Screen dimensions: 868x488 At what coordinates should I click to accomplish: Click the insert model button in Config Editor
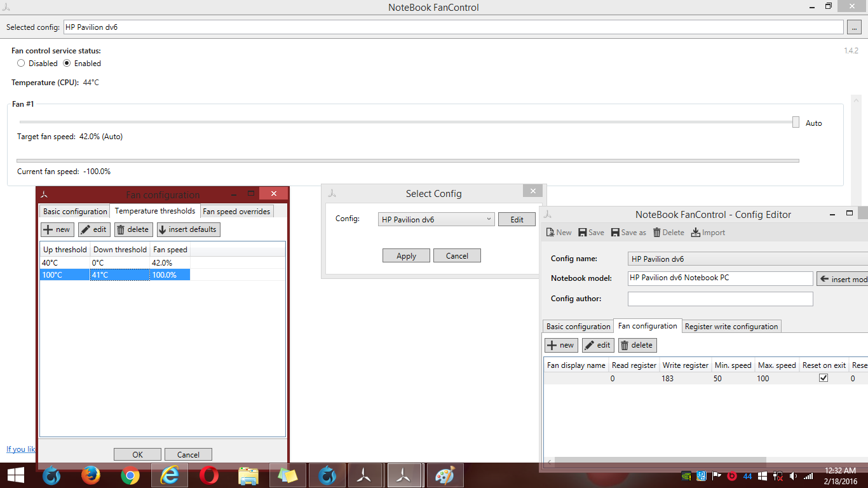pos(843,279)
